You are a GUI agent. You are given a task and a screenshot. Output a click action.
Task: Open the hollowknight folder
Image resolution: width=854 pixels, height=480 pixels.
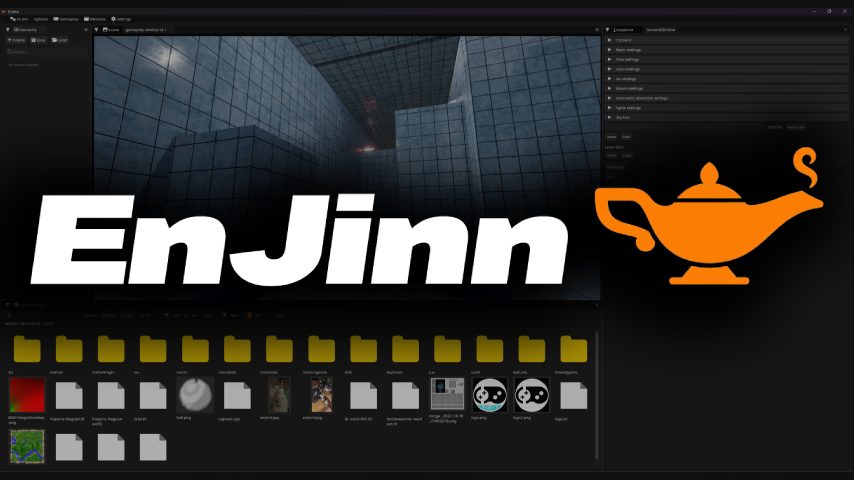111,349
